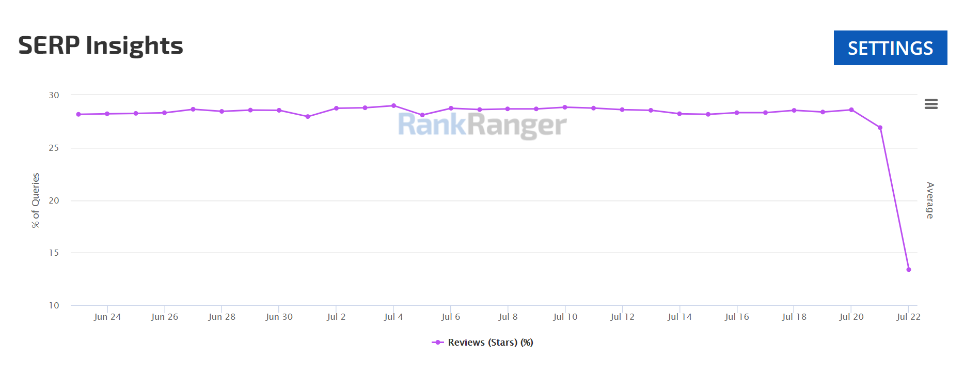The width and height of the screenshot is (980, 372).
Task: Click the SETTINGS button
Action: pyautogui.click(x=890, y=48)
